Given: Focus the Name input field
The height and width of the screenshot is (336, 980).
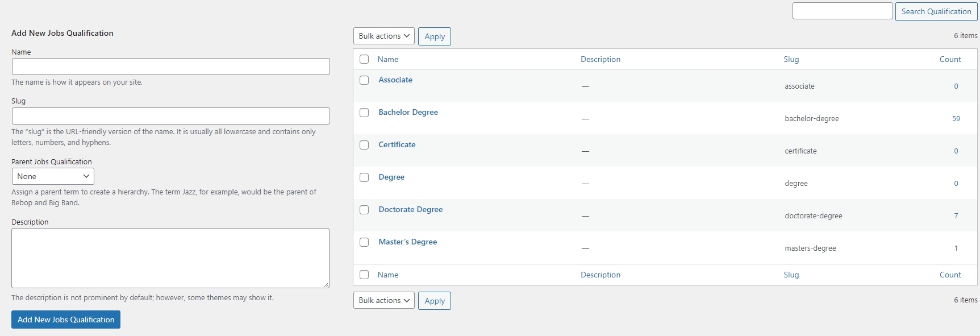Looking at the screenshot, I should coord(170,67).
